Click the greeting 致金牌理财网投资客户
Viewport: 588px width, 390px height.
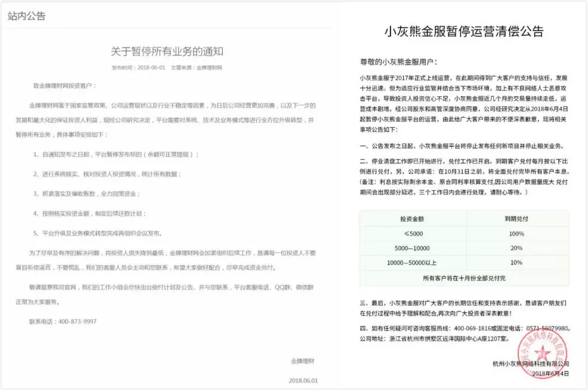tap(65, 86)
